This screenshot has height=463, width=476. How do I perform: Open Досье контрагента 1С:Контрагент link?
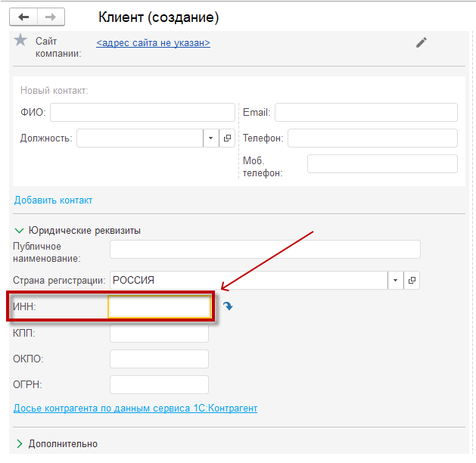(x=135, y=408)
